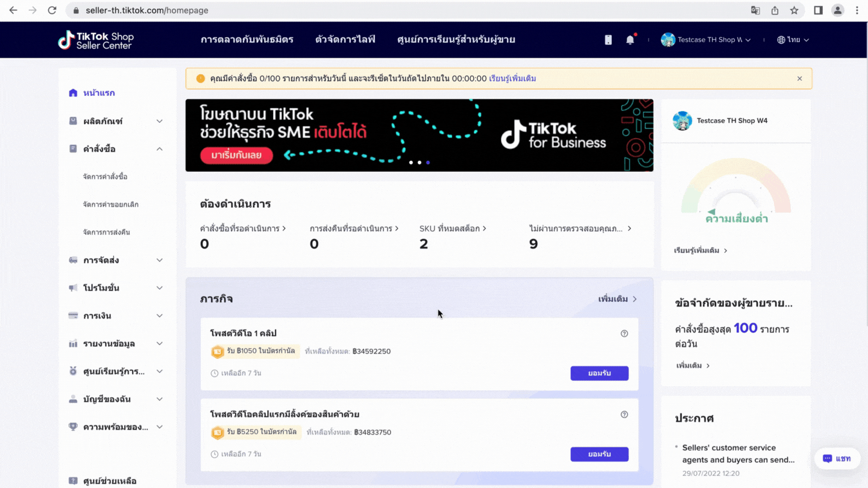Click the third banner carousel dot
This screenshot has width=868, height=488.
(428, 163)
